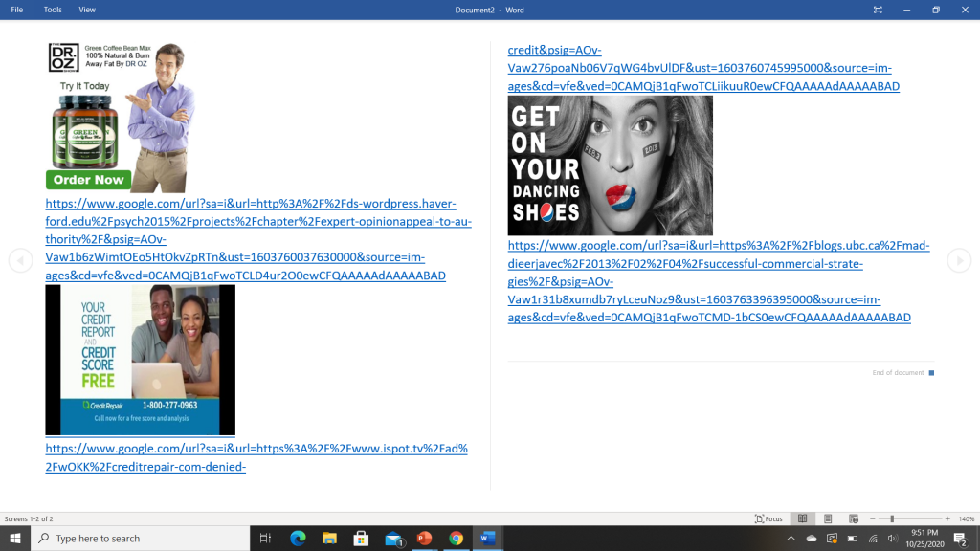Image resolution: width=980 pixels, height=551 pixels.
Task: Open the File menu
Action: (17, 10)
